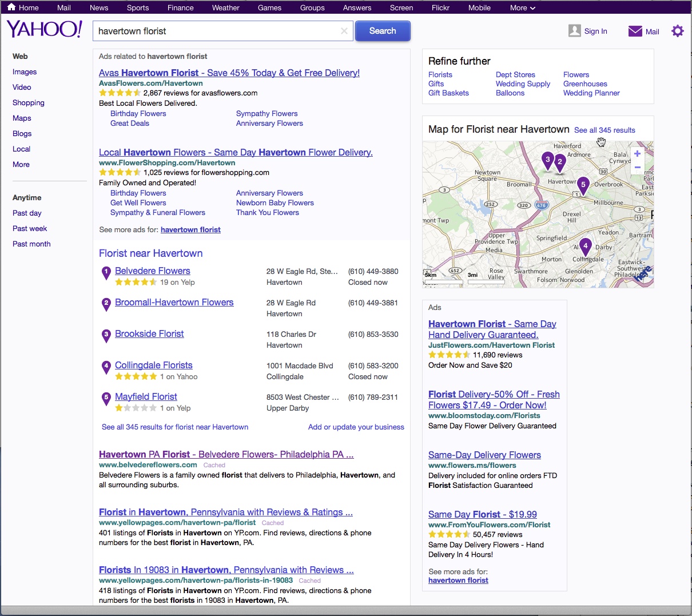Click list pin 3 beside Brookside Florist
Image resolution: width=692 pixels, height=616 pixels.
coord(106,336)
